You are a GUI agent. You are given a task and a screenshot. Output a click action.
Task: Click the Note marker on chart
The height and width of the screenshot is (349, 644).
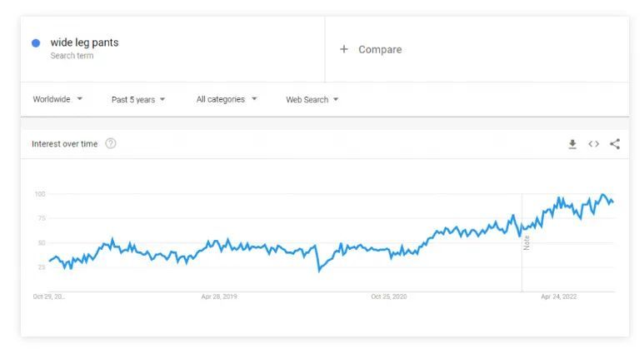click(527, 242)
